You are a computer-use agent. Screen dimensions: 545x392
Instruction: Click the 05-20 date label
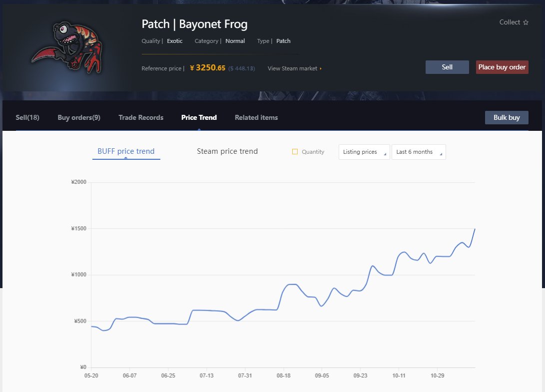pyautogui.click(x=91, y=376)
